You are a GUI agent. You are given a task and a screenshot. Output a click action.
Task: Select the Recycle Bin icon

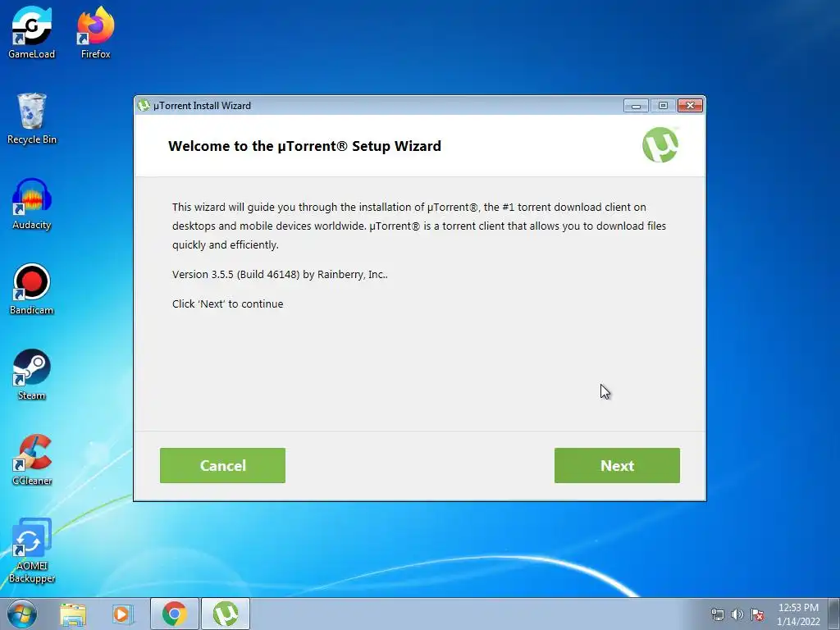click(x=32, y=118)
